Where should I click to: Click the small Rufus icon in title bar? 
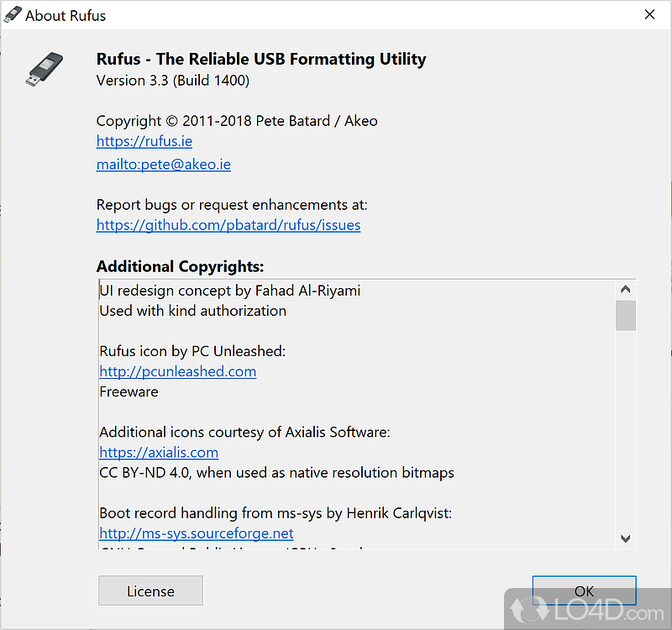pyautogui.click(x=13, y=15)
